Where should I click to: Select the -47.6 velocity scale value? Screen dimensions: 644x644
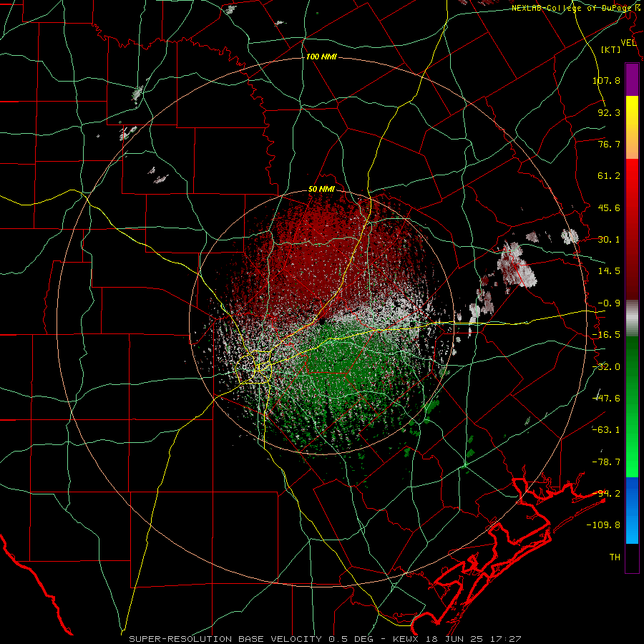[606, 399]
